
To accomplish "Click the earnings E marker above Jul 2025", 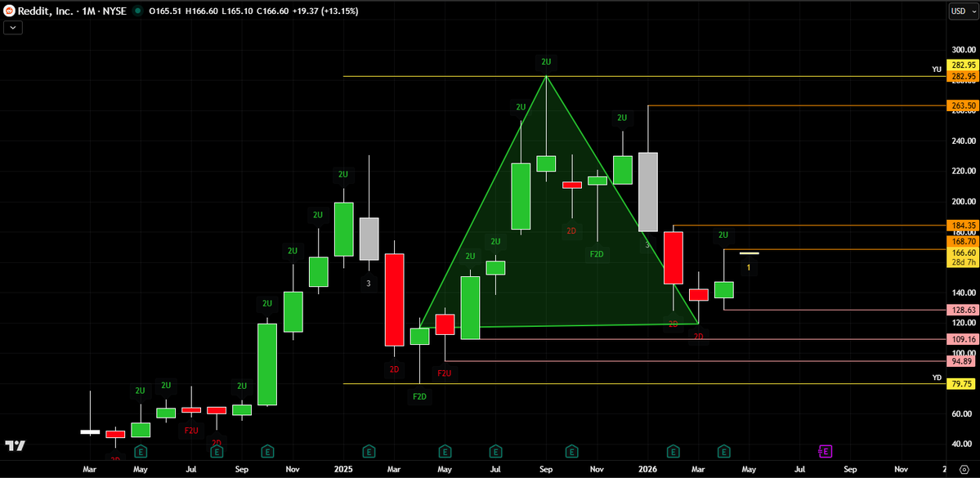I will point(495,450).
